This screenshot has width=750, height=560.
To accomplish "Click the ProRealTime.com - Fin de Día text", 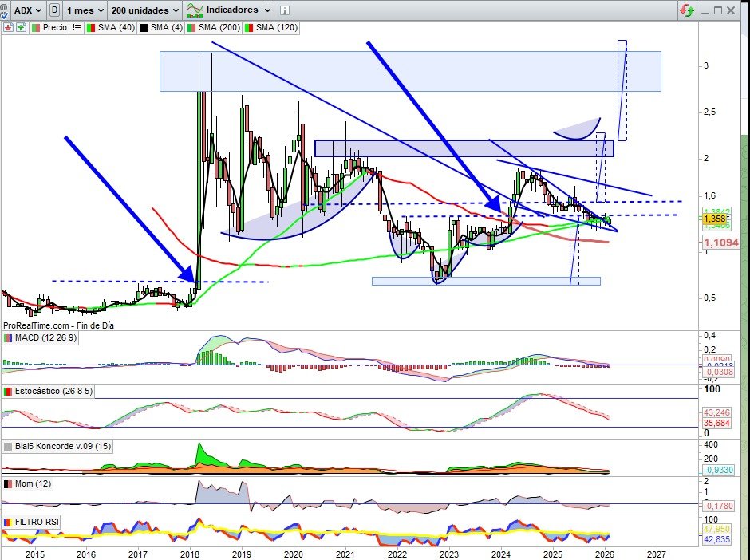I will pyautogui.click(x=58, y=325).
